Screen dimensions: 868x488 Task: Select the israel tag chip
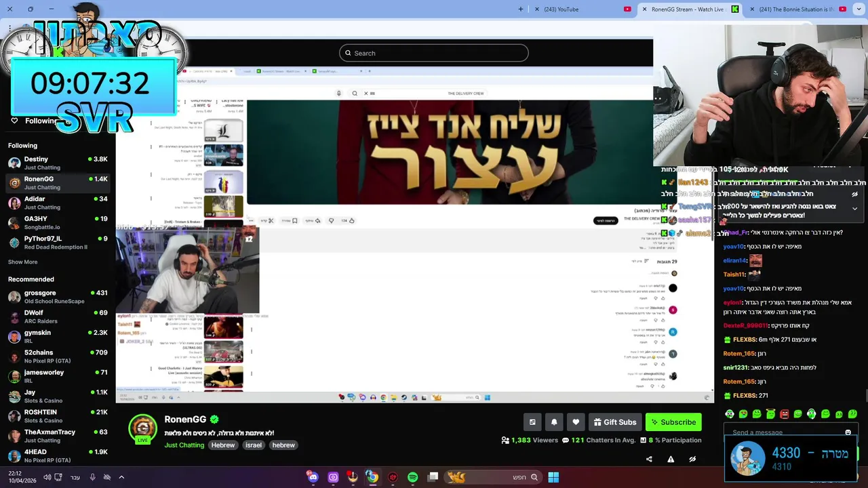click(x=254, y=445)
